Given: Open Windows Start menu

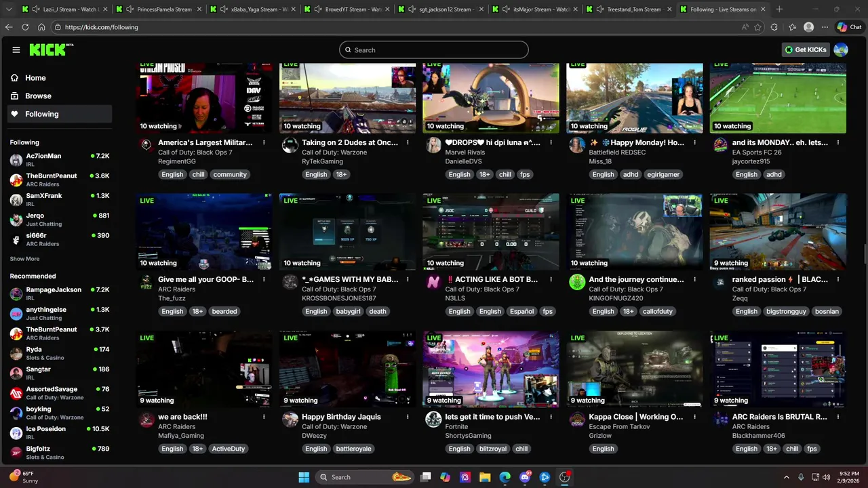Looking at the screenshot, I should point(304,477).
